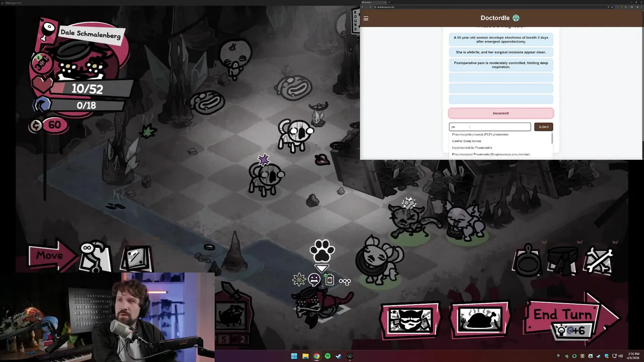Click the diagnosis guess input field

point(490,127)
